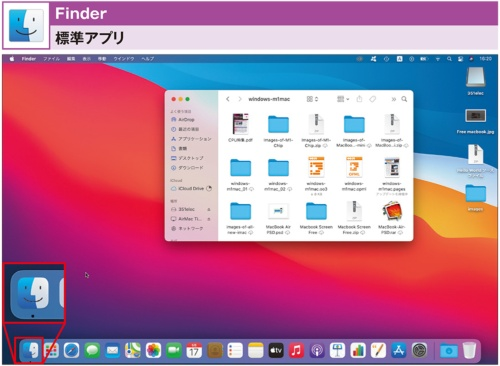500x366 pixels.
Task: Open the ヘルプ menu
Action: coord(148,59)
